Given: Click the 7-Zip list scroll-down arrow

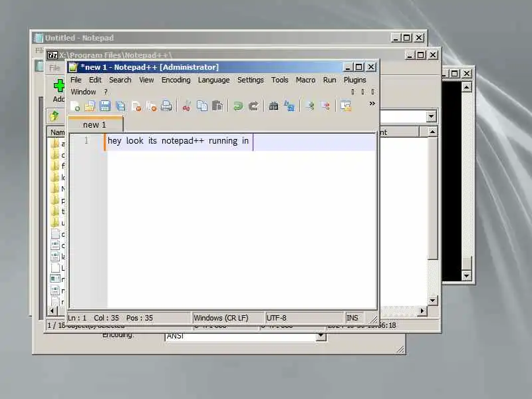Looking at the screenshot, I should coord(432,301).
